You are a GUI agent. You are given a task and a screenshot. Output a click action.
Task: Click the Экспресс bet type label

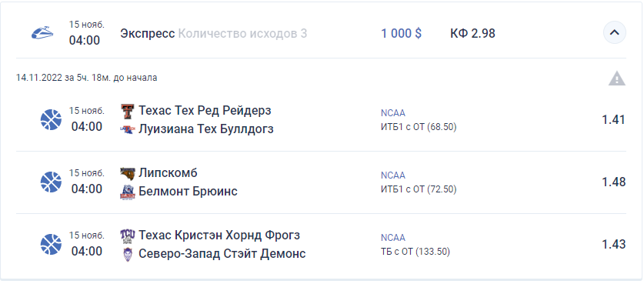click(148, 33)
